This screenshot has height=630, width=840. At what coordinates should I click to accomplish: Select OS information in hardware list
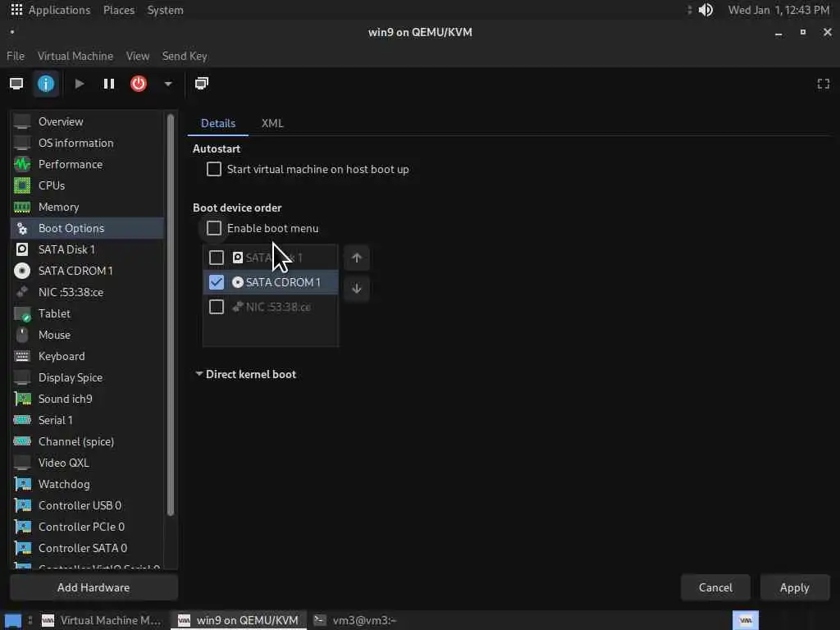point(87,143)
